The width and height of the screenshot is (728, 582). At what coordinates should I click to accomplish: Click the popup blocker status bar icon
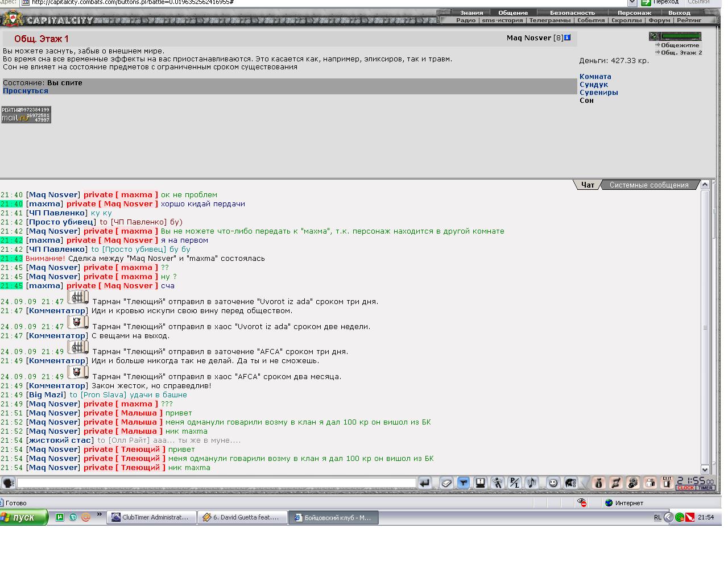tap(582, 502)
